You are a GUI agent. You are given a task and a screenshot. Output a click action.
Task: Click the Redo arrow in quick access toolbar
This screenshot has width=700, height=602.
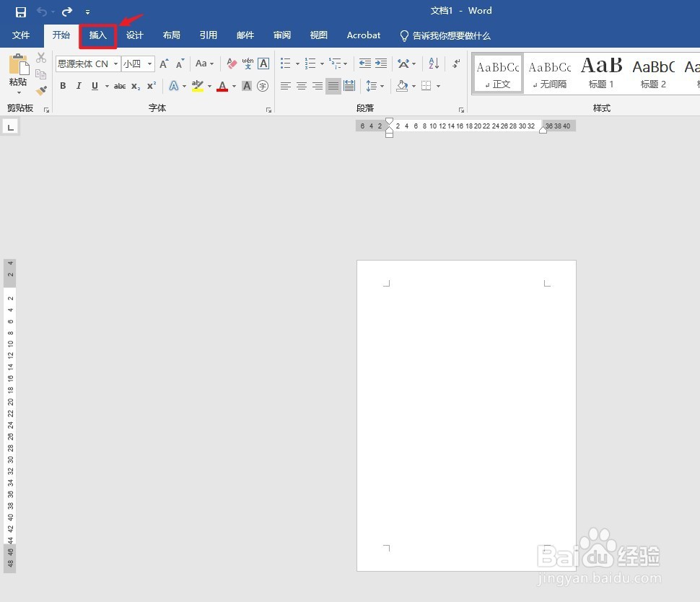click(67, 12)
